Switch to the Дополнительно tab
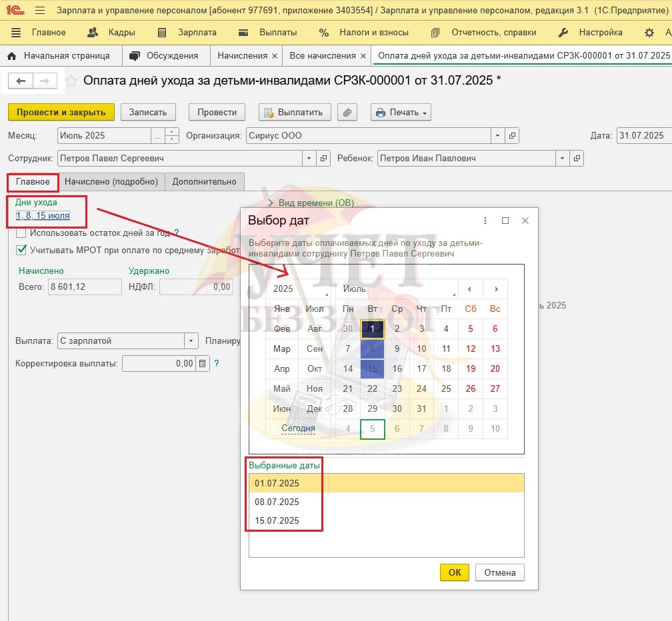Image resolution: width=672 pixels, height=621 pixels. point(205,182)
